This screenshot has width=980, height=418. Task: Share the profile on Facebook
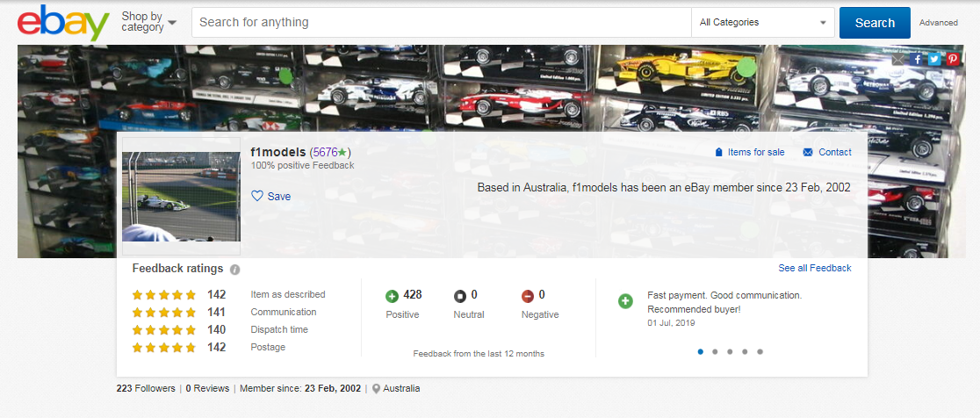pyautogui.click(x=918, y=59)
